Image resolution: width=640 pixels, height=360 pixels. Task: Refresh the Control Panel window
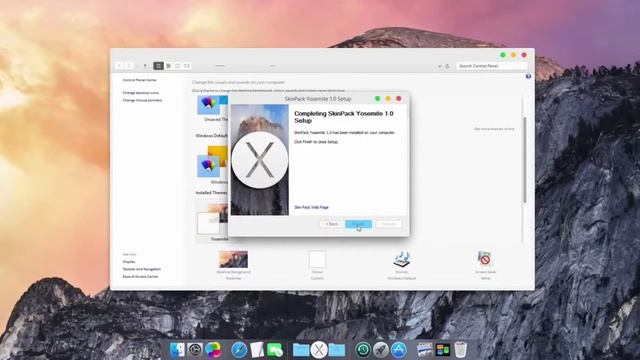coord(447,66)
